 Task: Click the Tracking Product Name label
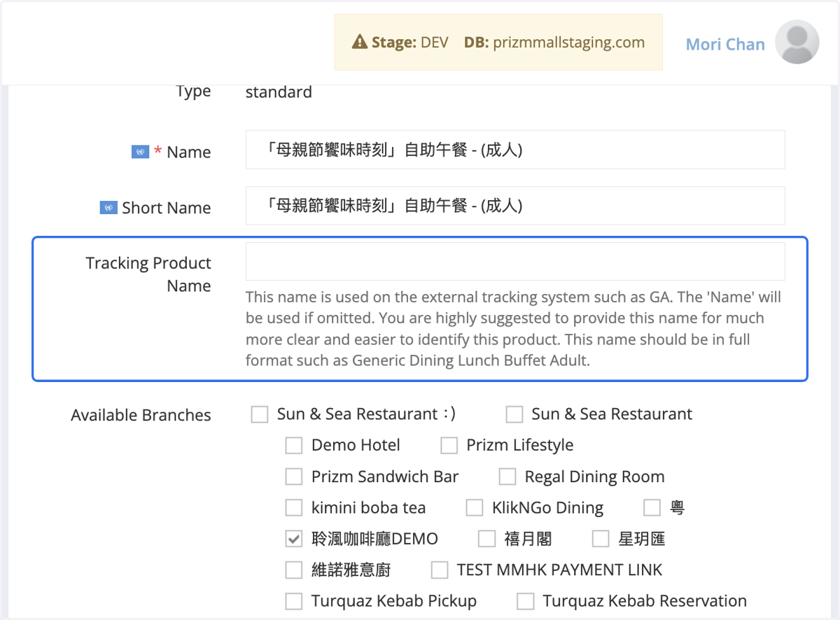pyautogui.click(x=148, y=274)
